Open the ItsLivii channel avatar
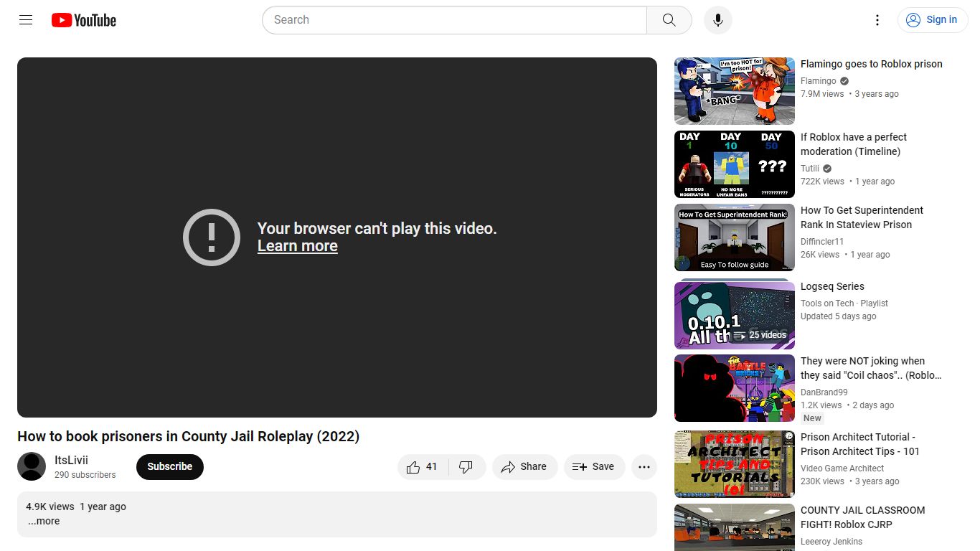980x551 pixels. [32, 466]
